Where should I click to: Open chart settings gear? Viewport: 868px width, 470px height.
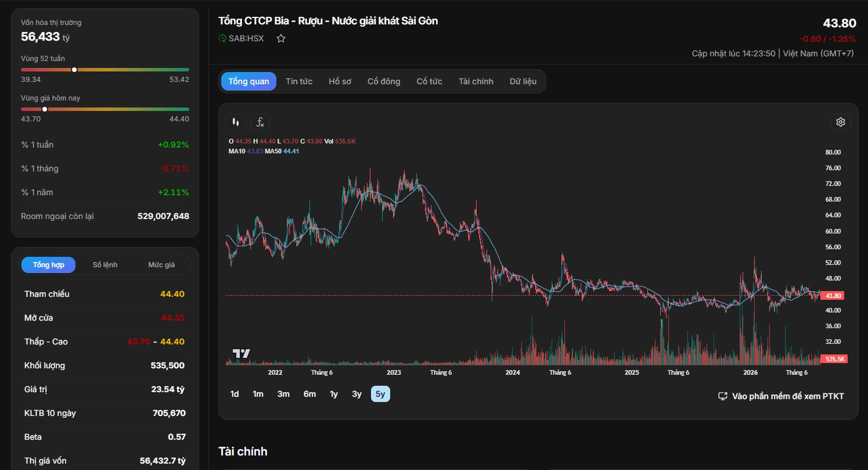(840, 122)
